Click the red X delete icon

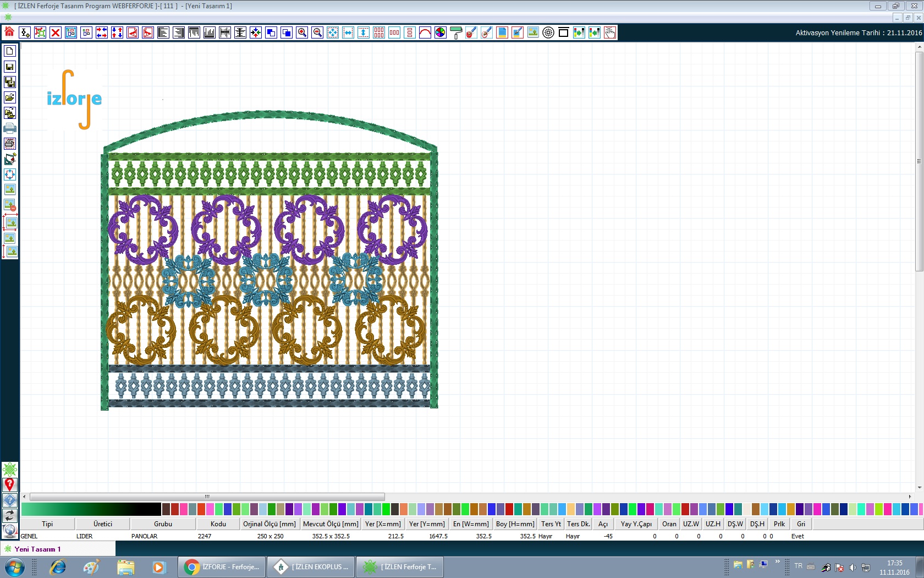(56, 32)
